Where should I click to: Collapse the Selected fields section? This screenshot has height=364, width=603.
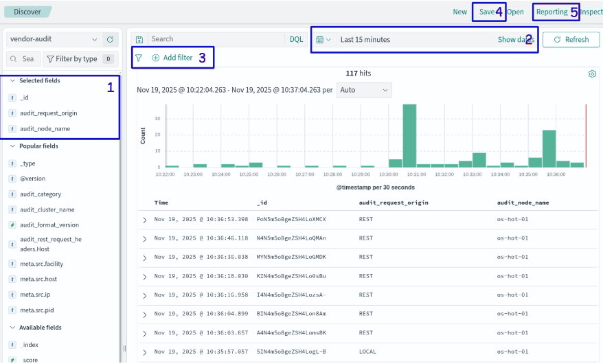12,81
